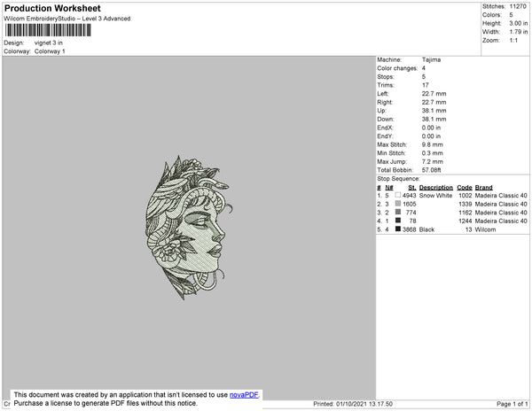
Task: Click the Snow White color swatch
Action: [x=398, y=195]
